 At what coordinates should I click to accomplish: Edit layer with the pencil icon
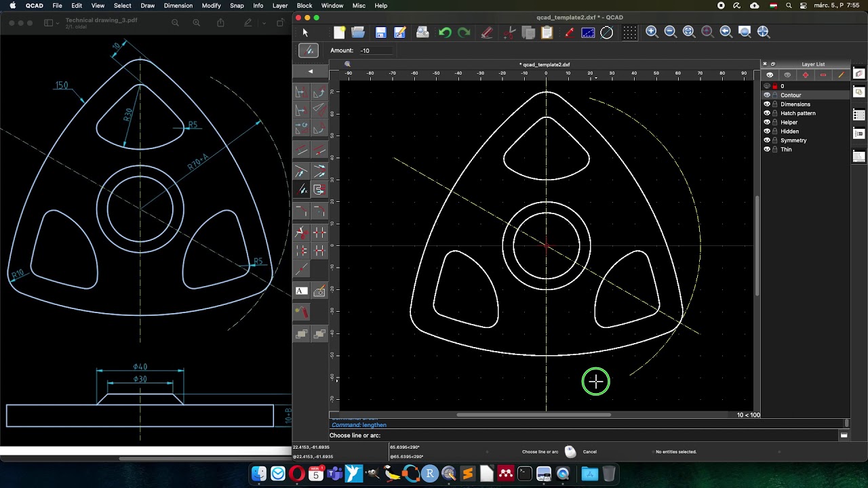coord(841,75)
